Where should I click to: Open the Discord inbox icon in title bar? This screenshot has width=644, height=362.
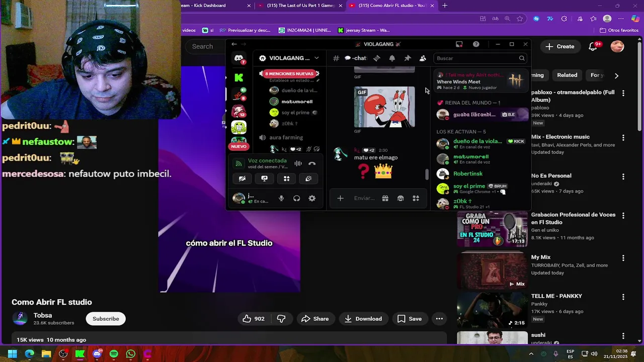459,44
